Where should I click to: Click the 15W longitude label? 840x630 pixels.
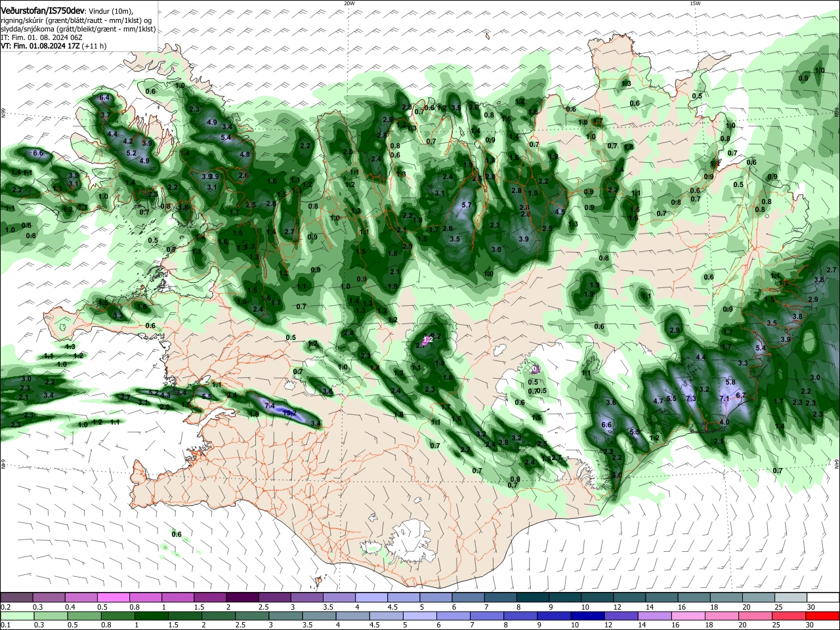(x=695, y=3)
